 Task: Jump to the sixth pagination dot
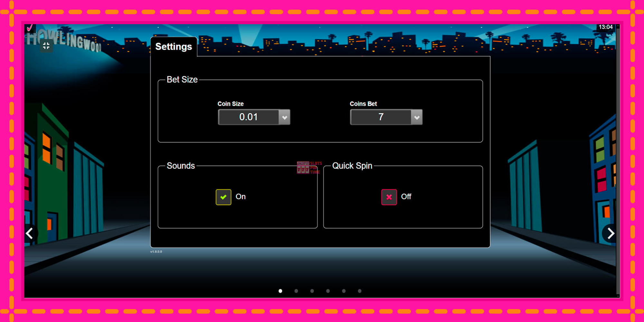tap(360, 291)
